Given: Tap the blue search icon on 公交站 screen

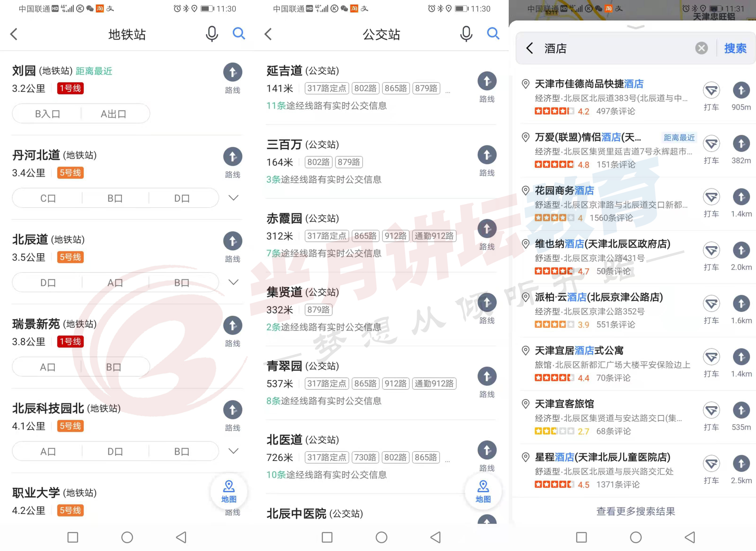Looking at the screenshot, I should tap(493, 33).
